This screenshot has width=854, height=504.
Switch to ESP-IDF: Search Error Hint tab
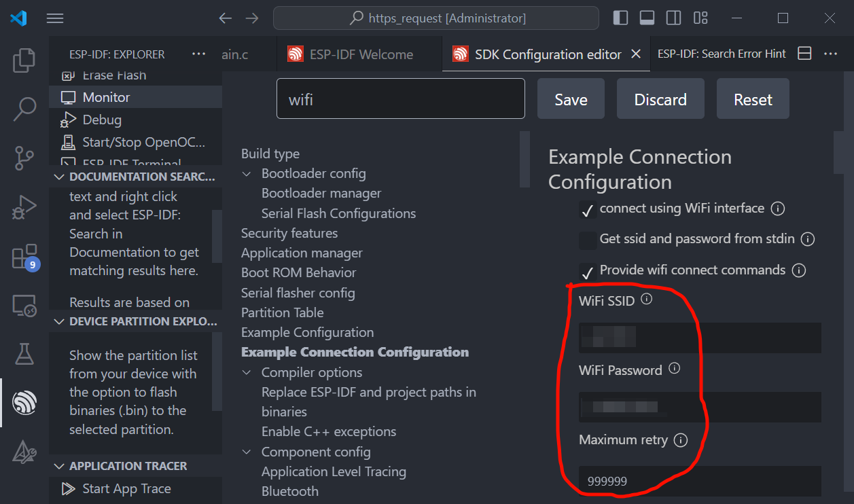click(722, 54)
